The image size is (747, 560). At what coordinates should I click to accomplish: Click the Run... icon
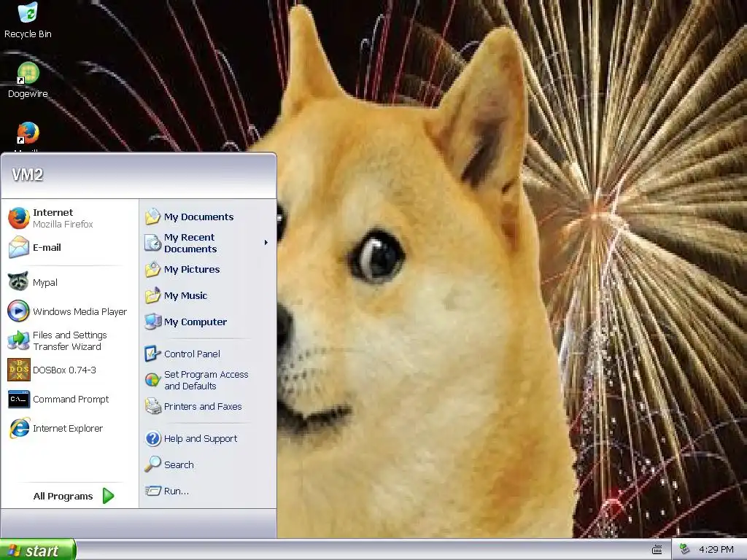pyautogui.click(x=152, y=491)
